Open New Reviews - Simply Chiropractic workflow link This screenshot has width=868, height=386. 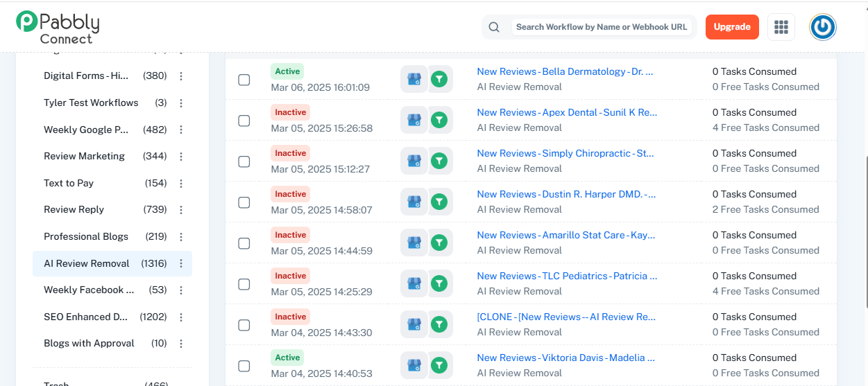[565, 153]
